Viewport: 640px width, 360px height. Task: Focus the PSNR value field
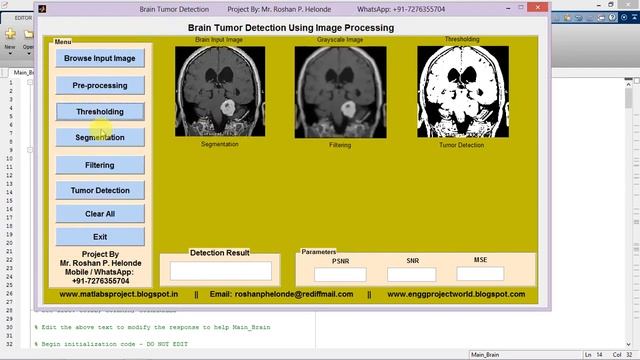coord(340,274)
